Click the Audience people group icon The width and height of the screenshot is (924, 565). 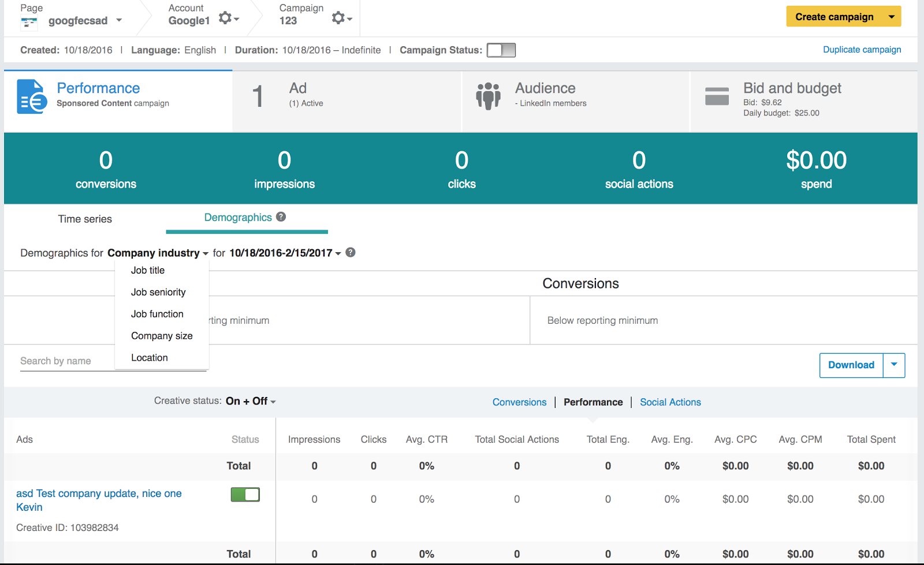pyautogui.click(x=488, y=96)
